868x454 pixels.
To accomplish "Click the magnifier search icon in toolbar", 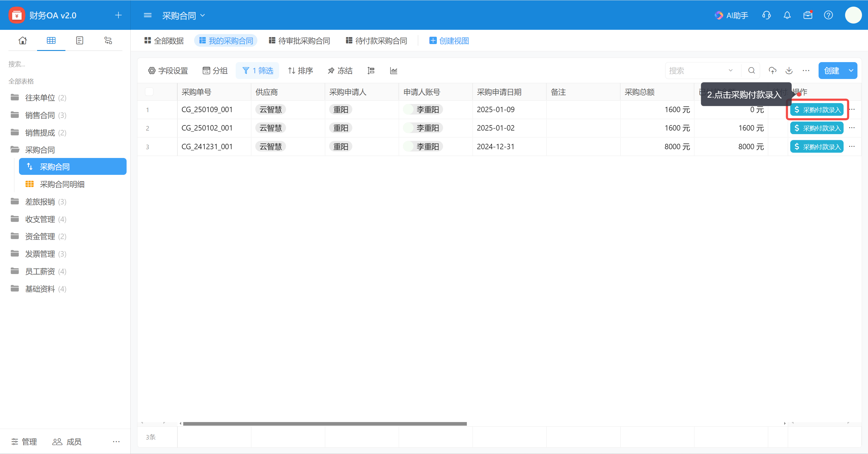I will [751, 71].
